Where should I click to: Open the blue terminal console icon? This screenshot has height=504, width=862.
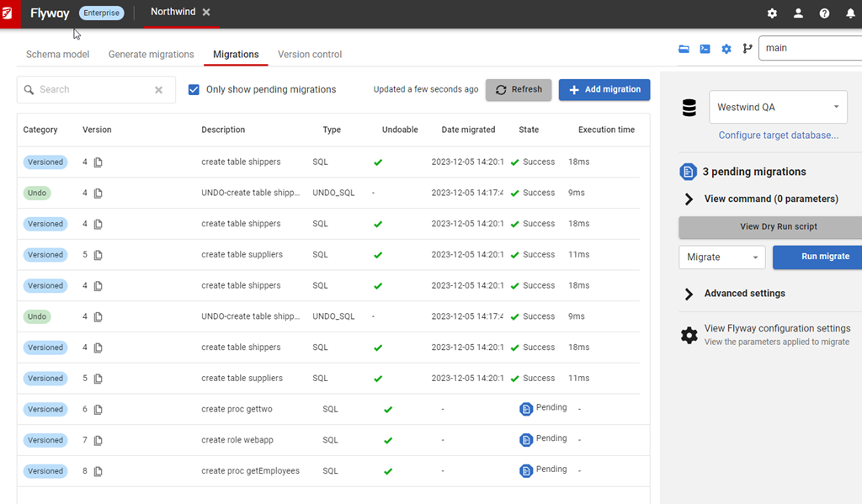[705, 49]
